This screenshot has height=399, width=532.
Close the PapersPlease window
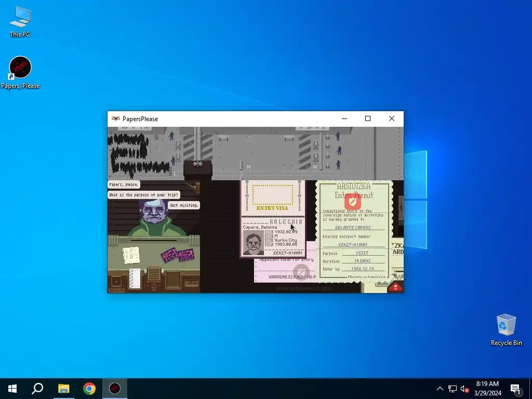point(392,118)
